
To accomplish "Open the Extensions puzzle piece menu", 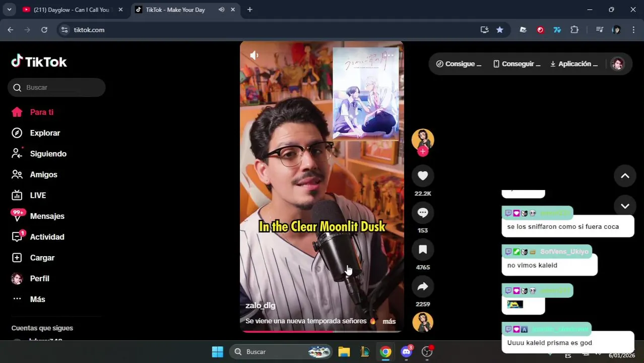I will point(574,30).
